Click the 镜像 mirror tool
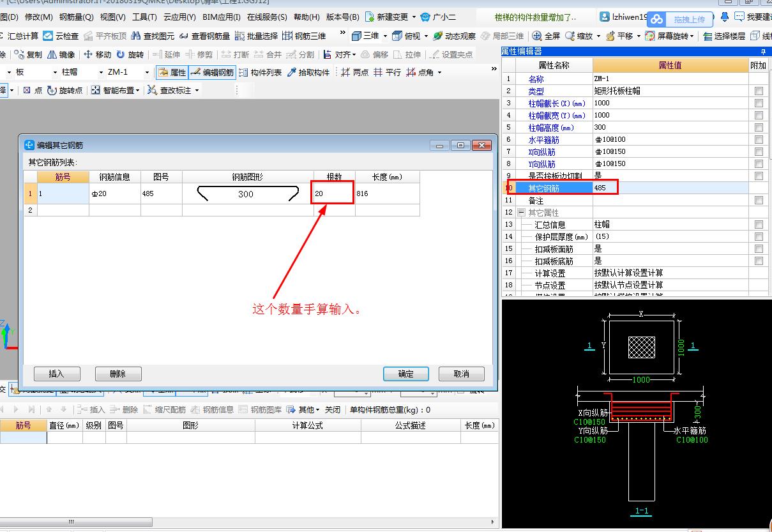The image size is (772, 532). click(61, 55)
